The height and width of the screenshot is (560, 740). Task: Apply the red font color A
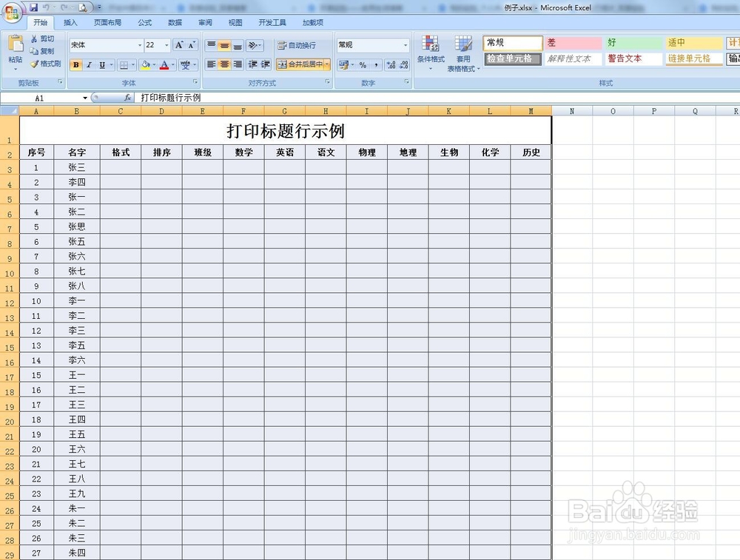[164, 64]
